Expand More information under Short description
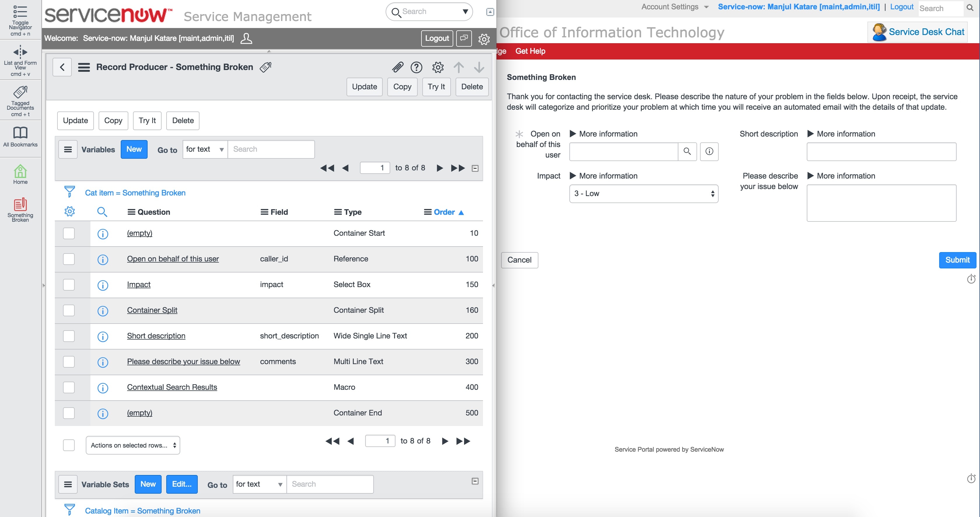Screen dimensions: 980x517 point(841,134)
